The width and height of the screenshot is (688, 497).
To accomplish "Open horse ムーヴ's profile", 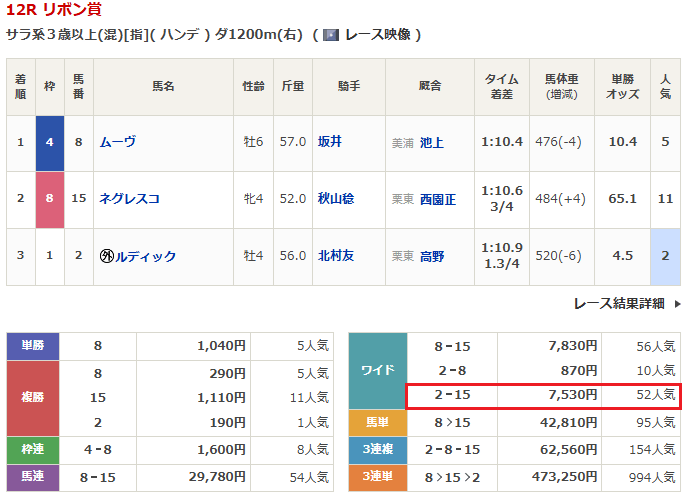I will 118,142.
